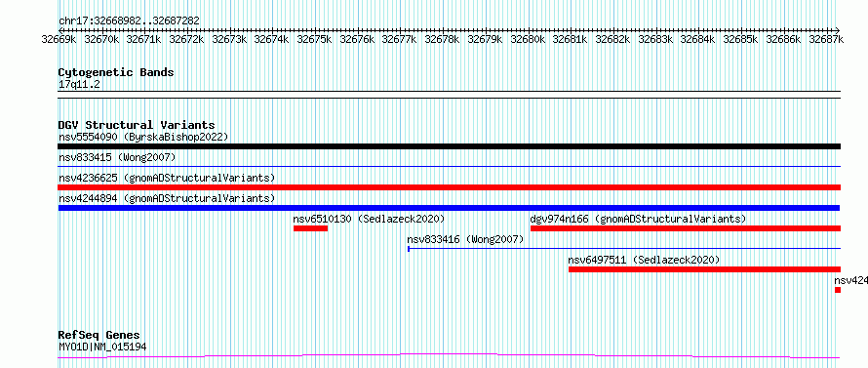Screen dimensions: 868x368
Task: Click the 32685k ruler tick
Action: 740,39
